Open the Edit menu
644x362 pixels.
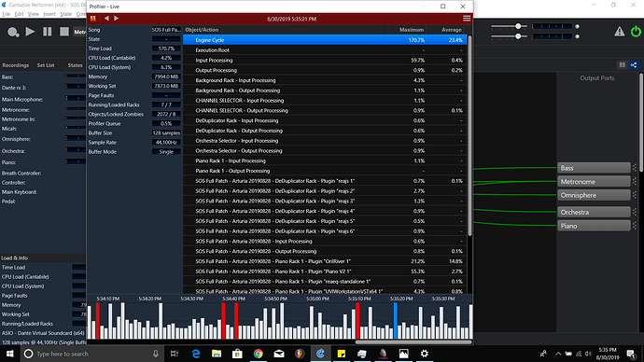(x=20, y=14)
